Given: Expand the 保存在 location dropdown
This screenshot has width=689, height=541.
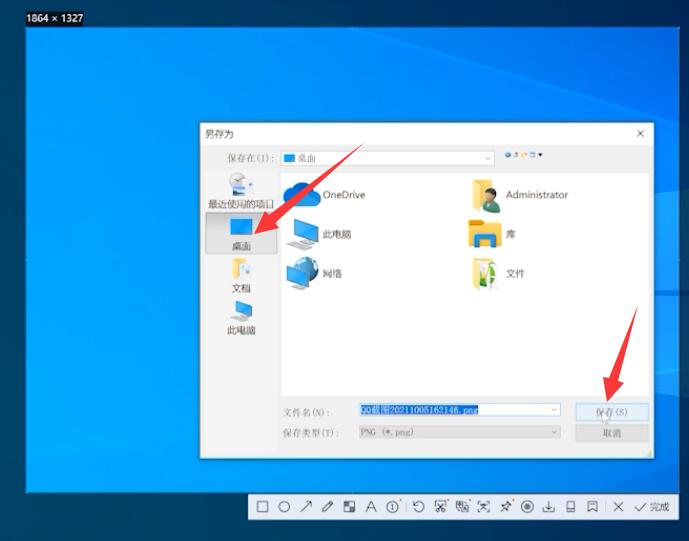Looking at the screenshot, I should (488, 158).
